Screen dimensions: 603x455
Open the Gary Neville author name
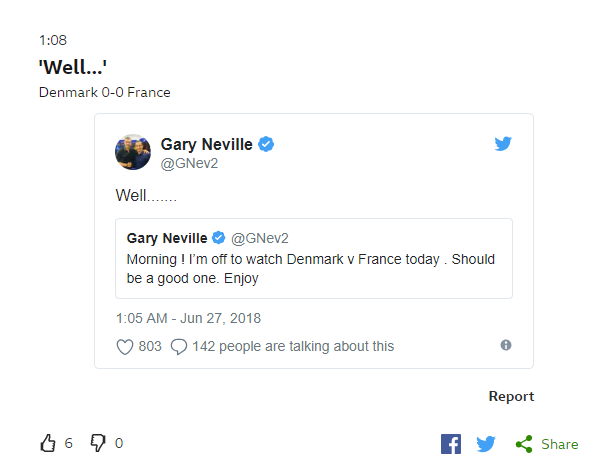[207, 144]
